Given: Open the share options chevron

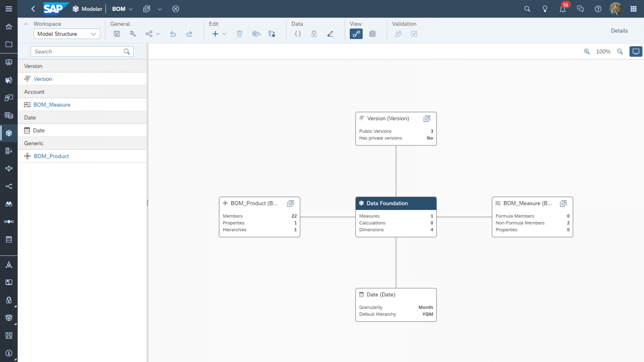Looking at the screenshot, I should click(x=158, y=34).
